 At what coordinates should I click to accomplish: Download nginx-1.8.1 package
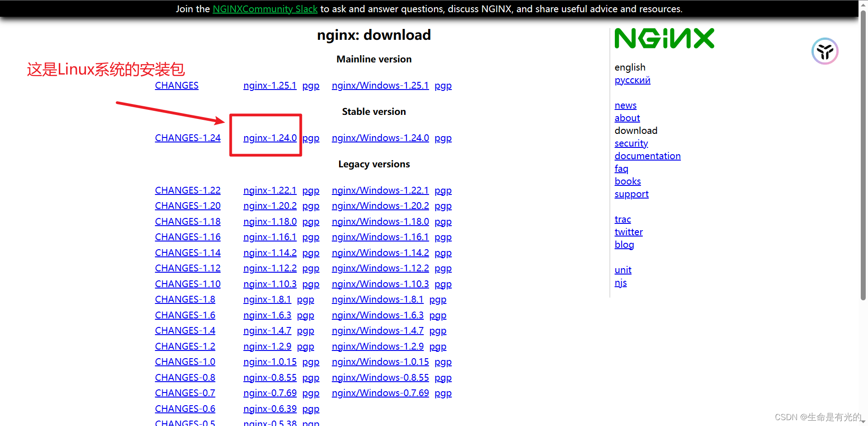pos(267,299)
